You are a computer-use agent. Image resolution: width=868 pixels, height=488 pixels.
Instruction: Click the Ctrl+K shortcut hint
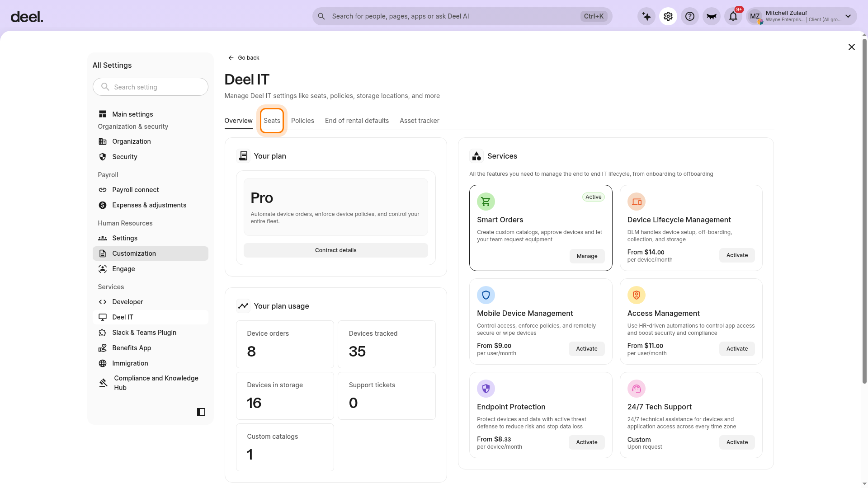[594, 16]
